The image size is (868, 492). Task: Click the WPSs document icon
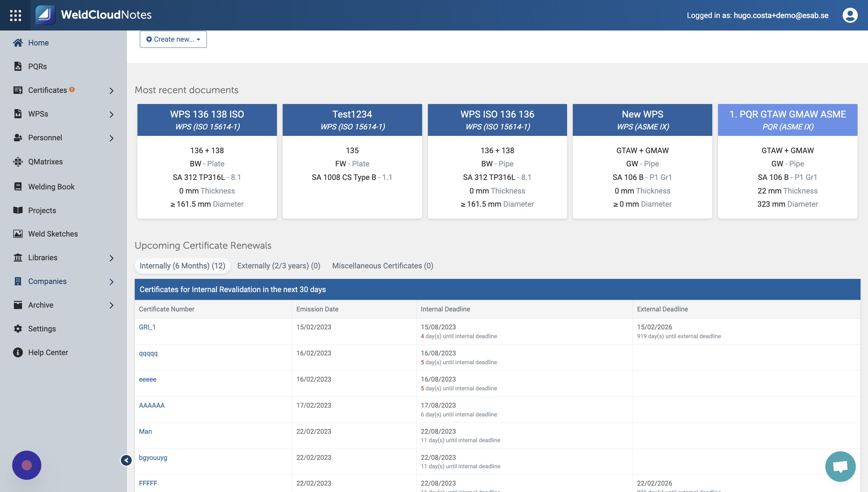(18, 114)
